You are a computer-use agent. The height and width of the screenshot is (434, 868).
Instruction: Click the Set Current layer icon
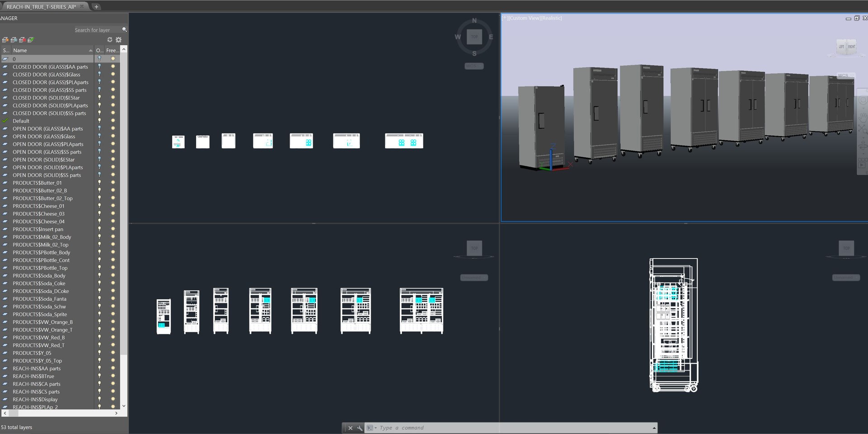pos(31,40)
